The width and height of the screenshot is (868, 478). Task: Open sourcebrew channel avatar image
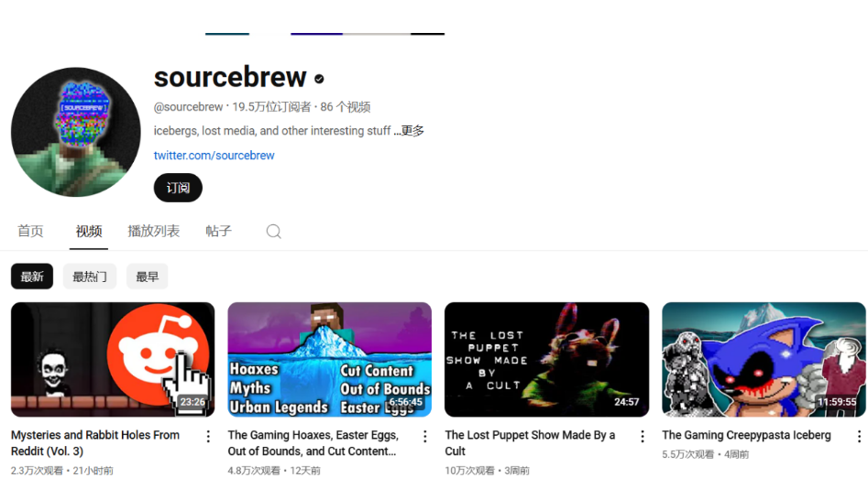(76, 132)
